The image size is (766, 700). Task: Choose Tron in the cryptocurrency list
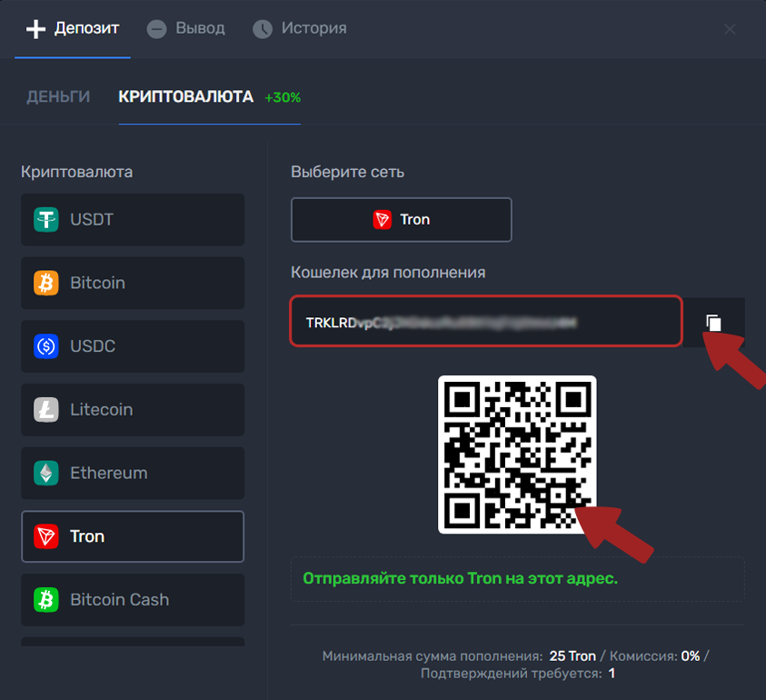point(133,536)
